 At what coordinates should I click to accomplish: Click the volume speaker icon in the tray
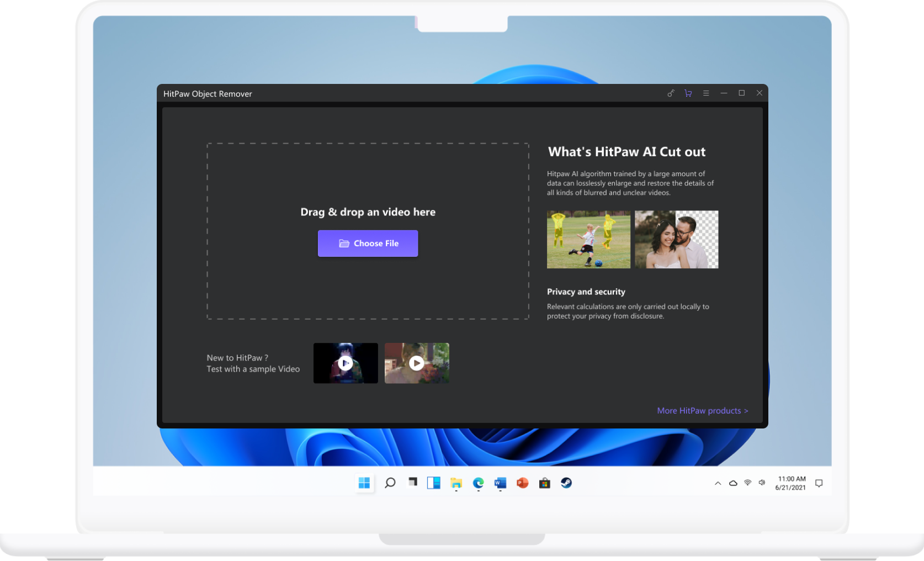click(762, 483)
